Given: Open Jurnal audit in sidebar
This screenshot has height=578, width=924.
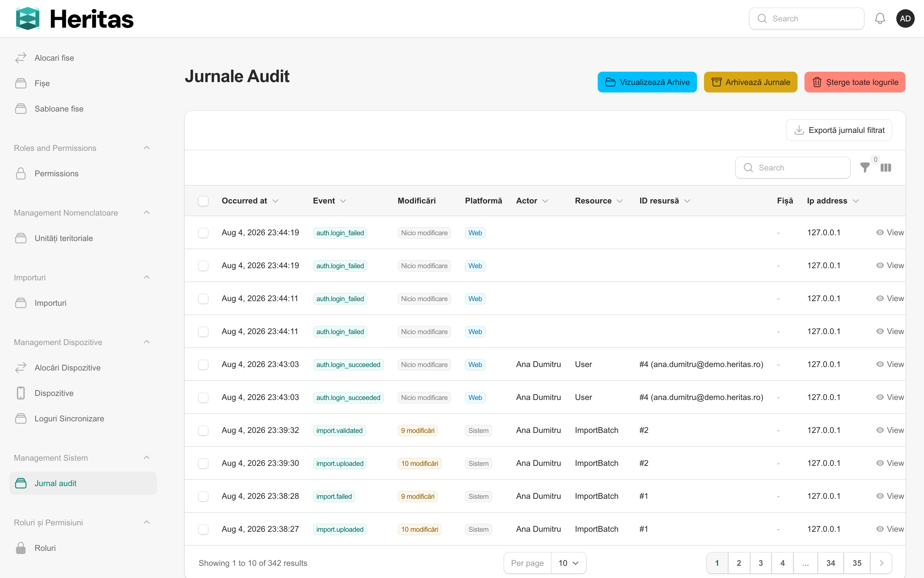Looking at the screenshot, I should (83, 483).
